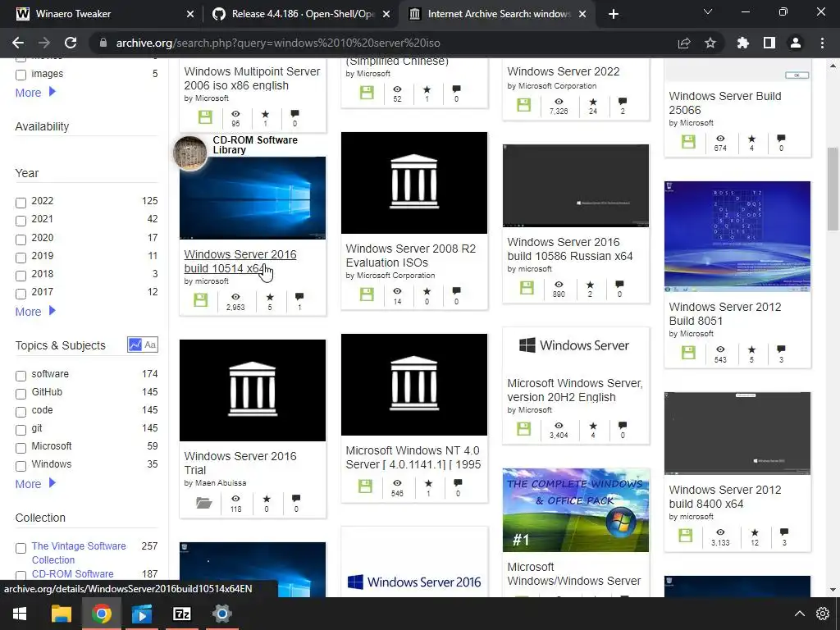Show topics sorted alphabetically with Aa icon
The image size is (840, 630).
pyautogui.click(x=151, y=345)
